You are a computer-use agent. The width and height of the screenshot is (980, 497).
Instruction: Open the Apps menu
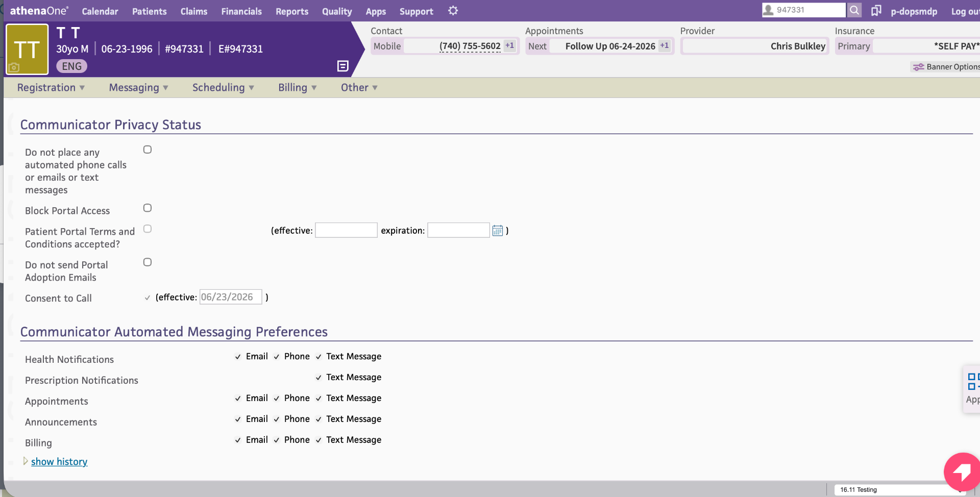376,11
